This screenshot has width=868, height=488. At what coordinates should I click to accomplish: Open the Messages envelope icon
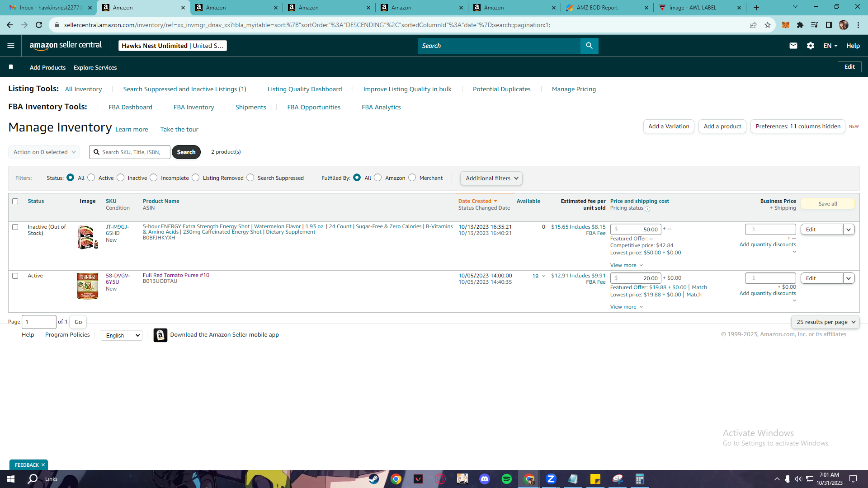(793, 46)
